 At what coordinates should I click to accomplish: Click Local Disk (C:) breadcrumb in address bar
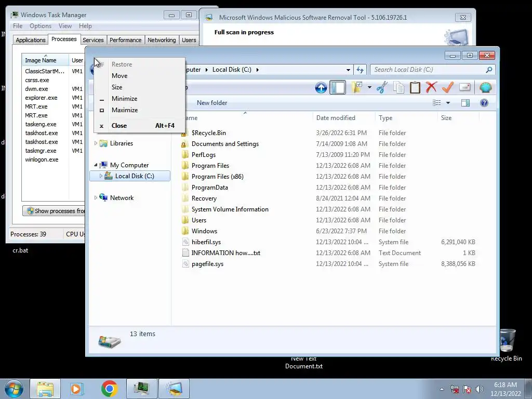click(x=232, y=70)
